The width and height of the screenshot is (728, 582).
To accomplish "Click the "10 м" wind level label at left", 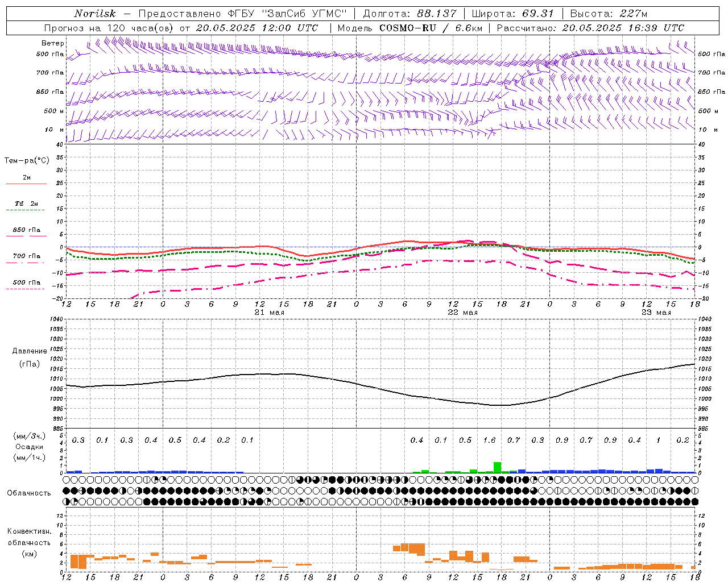I will point(55,130).
